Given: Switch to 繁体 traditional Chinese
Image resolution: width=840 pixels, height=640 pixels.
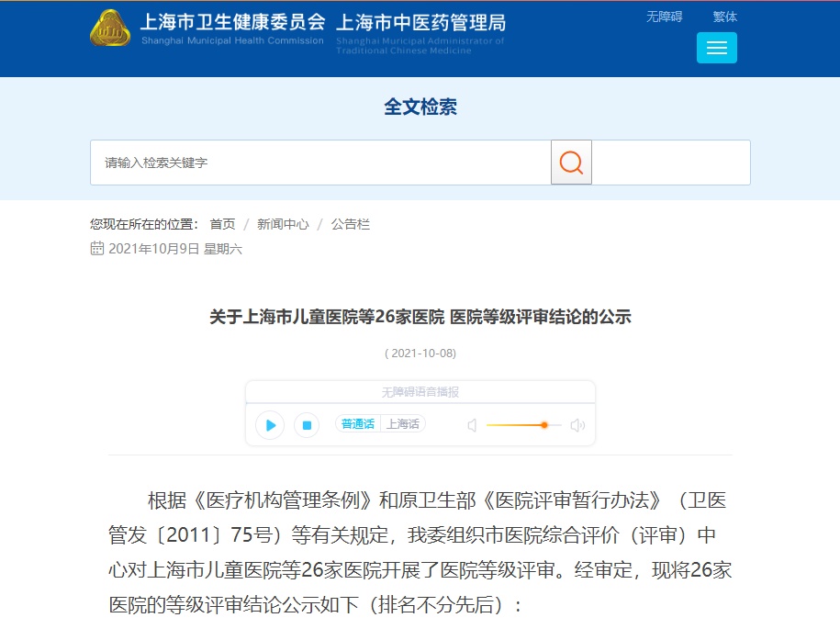Looking at the screenshot, I should point(725,17).
